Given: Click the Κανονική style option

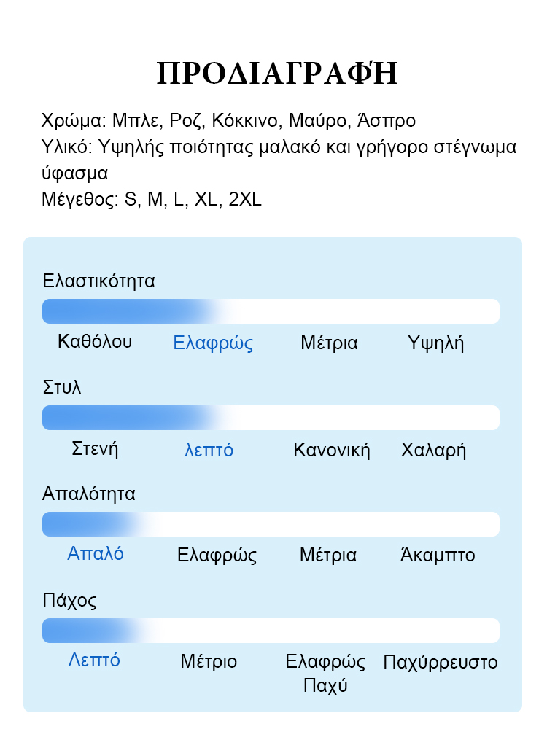Looking at the screenshot, I should (331, 450).
